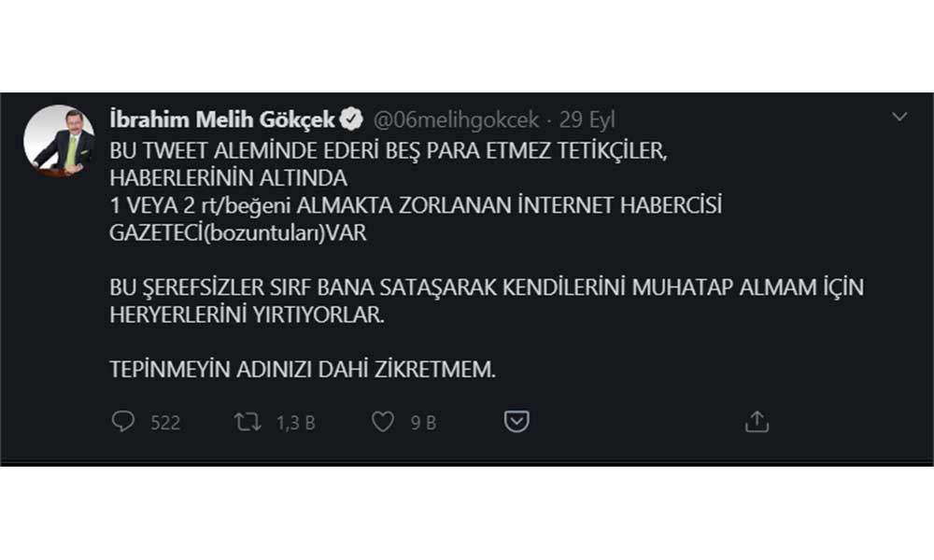
Task: Click the HABERLERİNİN ALTINDA text line
Action: coord(229,179)
